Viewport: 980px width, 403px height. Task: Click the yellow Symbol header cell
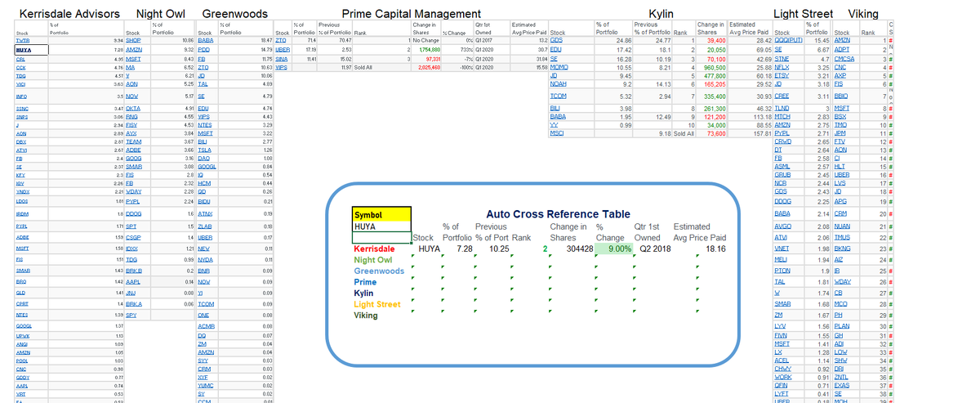(381, 214)
